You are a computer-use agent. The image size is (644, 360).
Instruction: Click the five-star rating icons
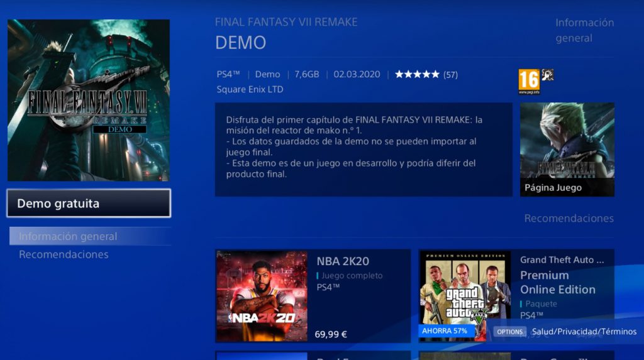[x=417, y=74]
